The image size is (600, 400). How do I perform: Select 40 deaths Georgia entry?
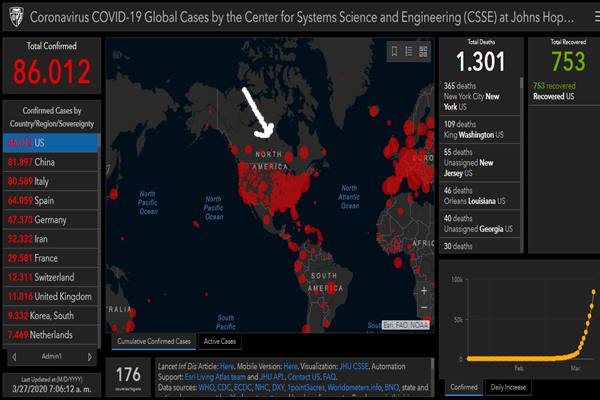point(480,224)
